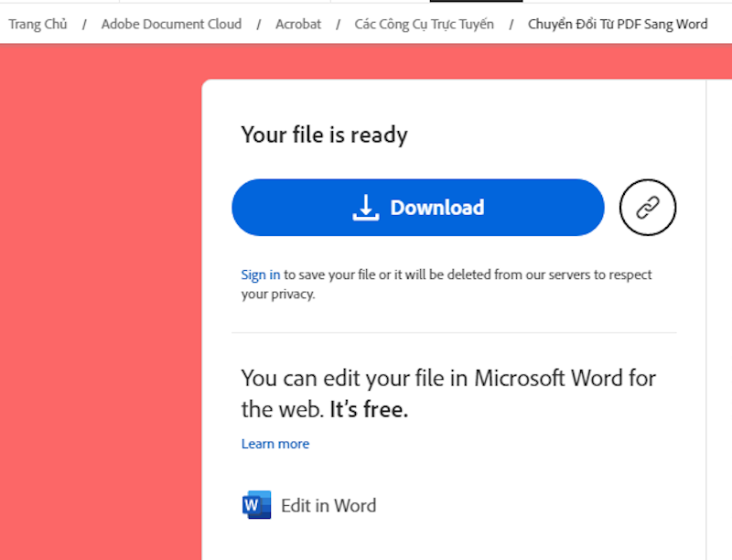Image resolution: width=732 pixels, height=560 pixels.
Task: Copy the file link using the chain icon
Action: coord(648,207)
